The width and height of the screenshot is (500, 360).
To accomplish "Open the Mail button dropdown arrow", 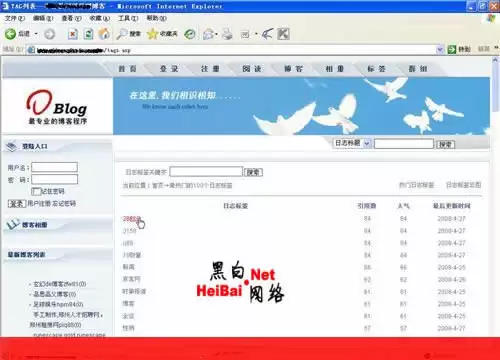I will (x=216, y=34).
